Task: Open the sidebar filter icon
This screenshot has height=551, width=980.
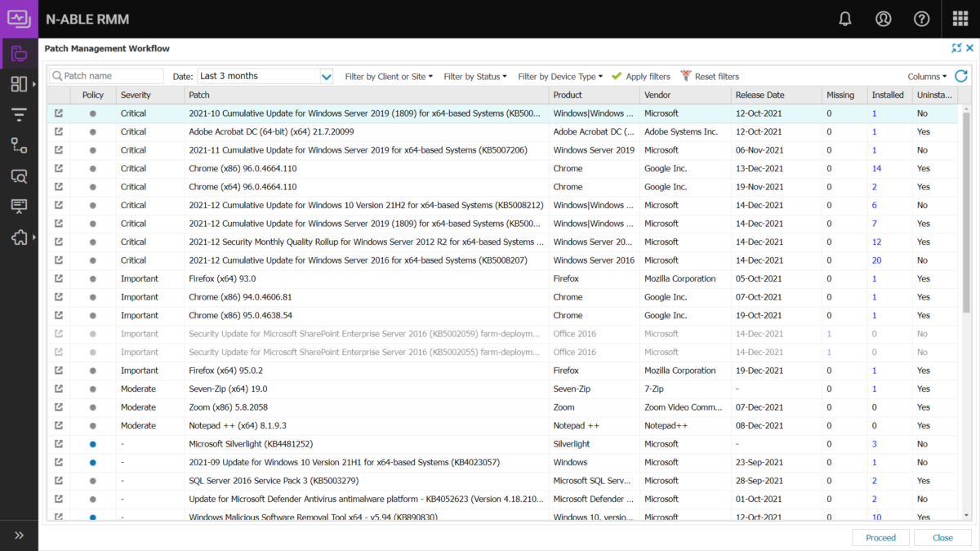Action: pyautogui.click(x=18, y=114)
